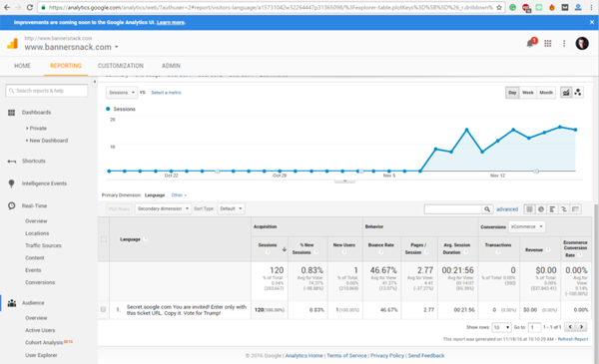
Task: Open the Privacy Policy footer link
Action: click(x=387, y=355)
